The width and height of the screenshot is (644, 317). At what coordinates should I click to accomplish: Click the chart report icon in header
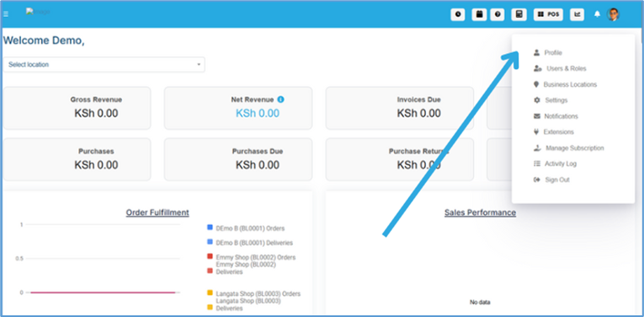click(577, 14)
